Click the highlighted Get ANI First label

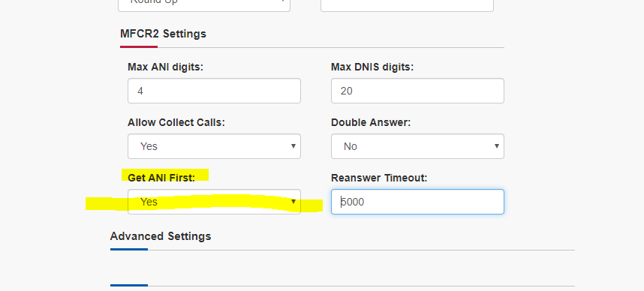click(161, 178)
